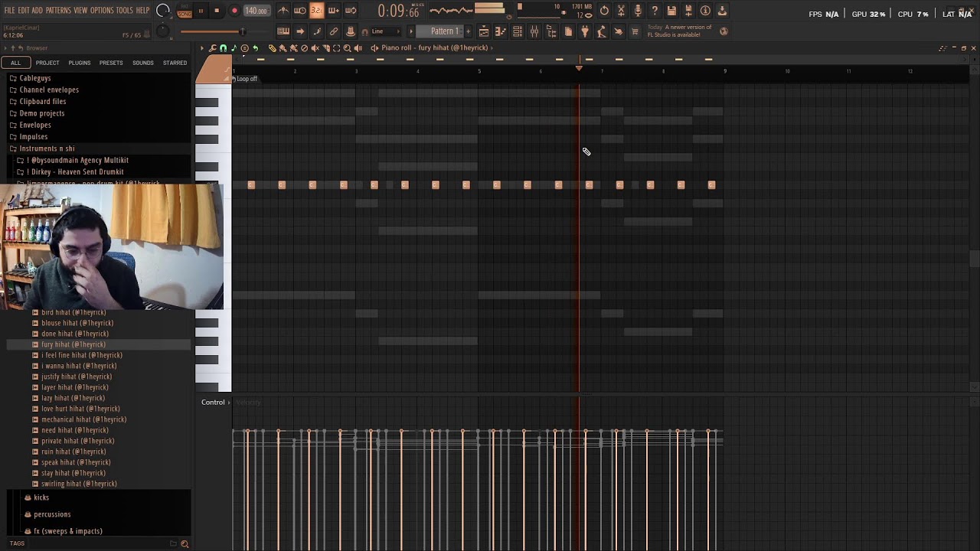Click the tempo 140 BPM field
980x551 pixels.
tap(256, 11)
